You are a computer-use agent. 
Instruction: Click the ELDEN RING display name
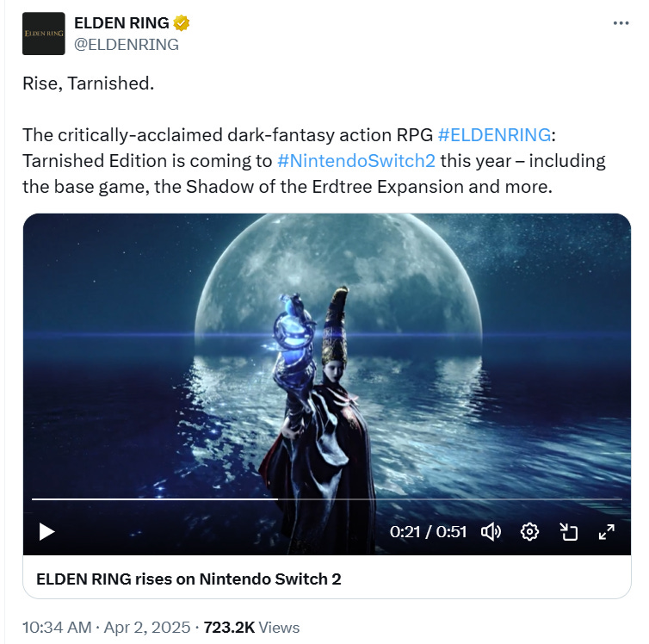click(121, 23)
